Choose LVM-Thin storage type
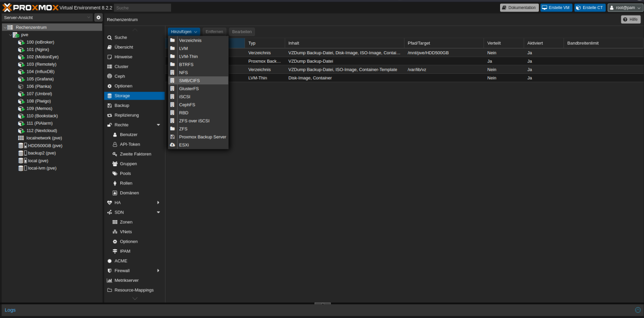The height and width of the screenshot is (318, 644). pyautogui.click(x=198, y=56)
